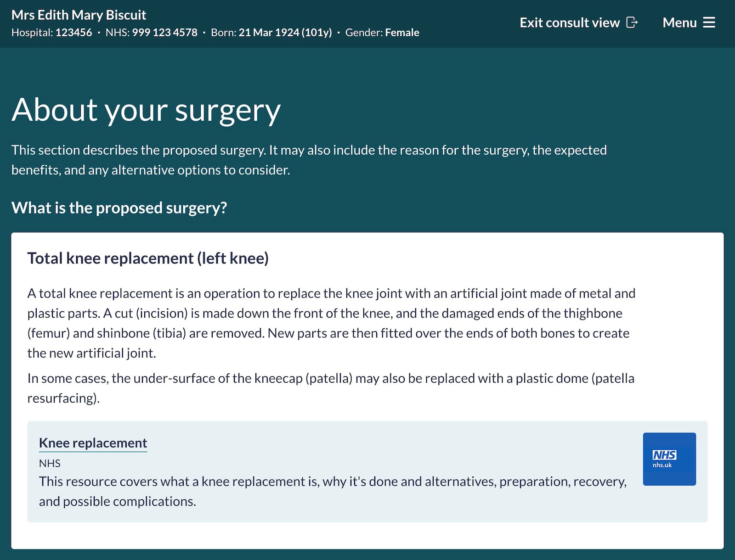Click Exit consult view
The width and height of the screenshot is (735, 560).
pyautogui.click(x=570, y=22)
